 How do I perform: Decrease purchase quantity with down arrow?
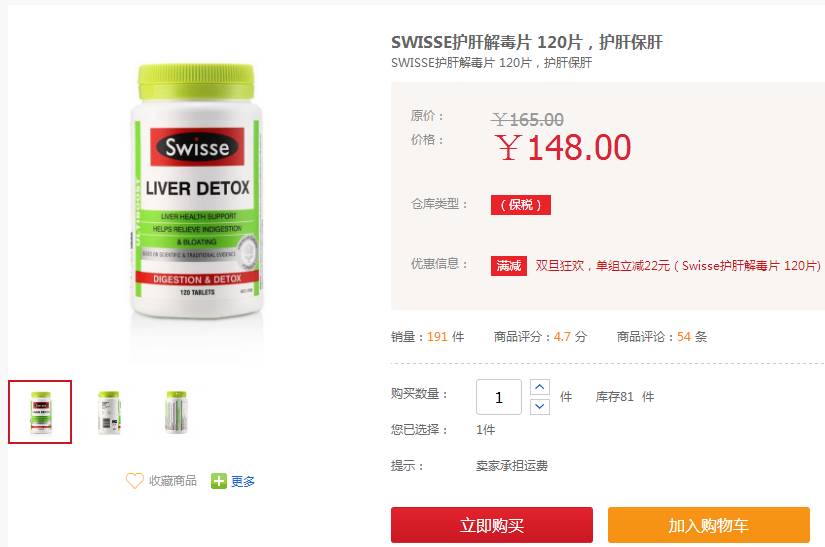tap(539, 407)
